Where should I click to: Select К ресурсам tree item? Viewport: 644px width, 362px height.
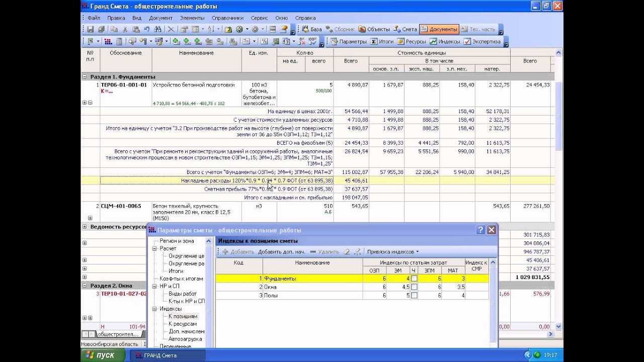183,324
